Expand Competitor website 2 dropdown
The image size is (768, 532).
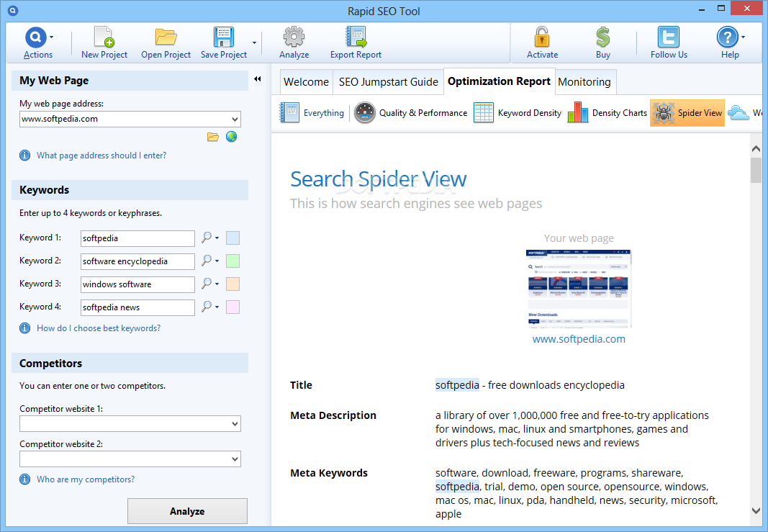235,459
